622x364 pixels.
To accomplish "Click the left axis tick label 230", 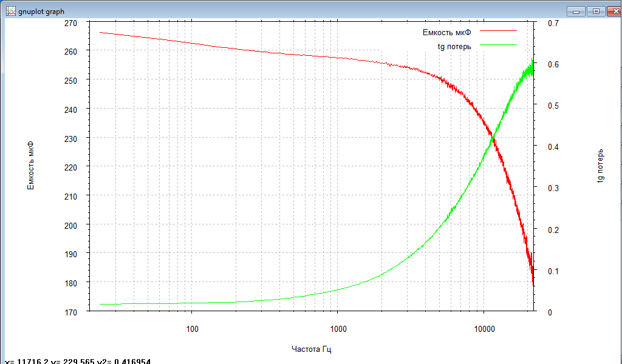I will [70, 139].
